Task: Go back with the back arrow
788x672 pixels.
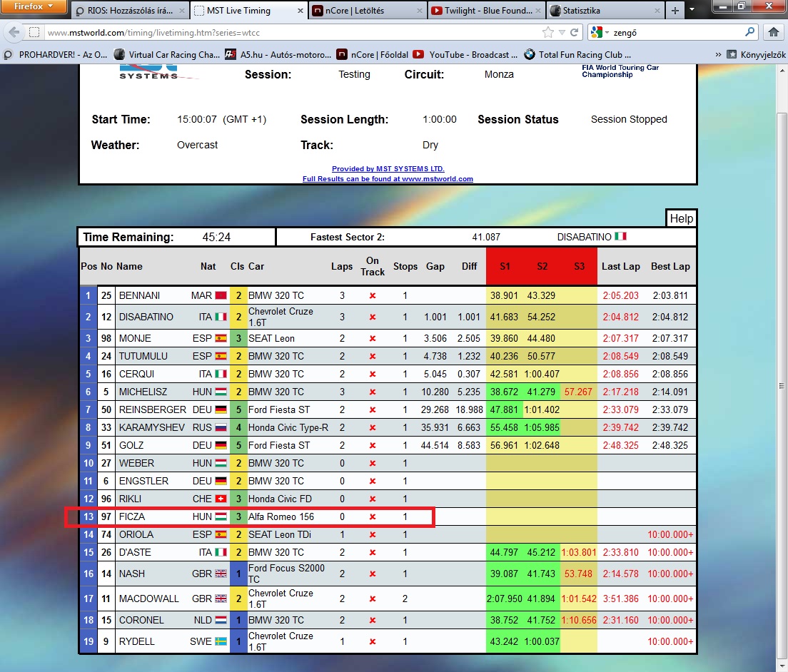Action: pyautogui.click(x=14, y=33)
